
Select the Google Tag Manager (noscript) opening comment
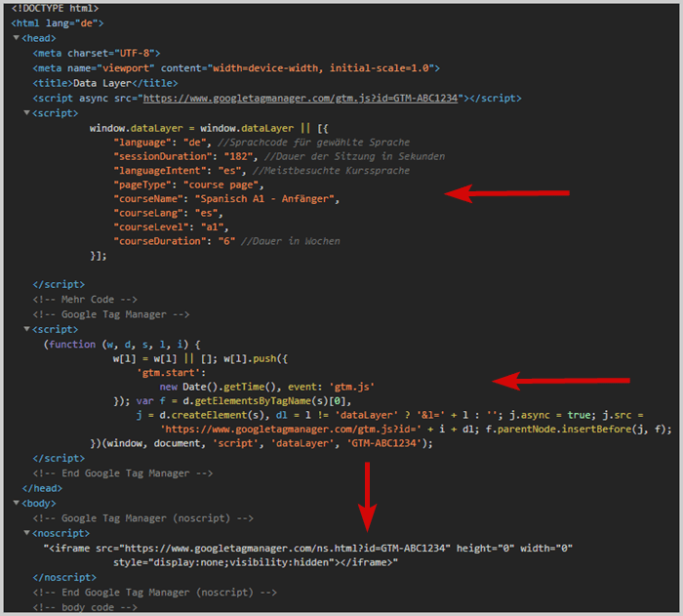[142, 518]
